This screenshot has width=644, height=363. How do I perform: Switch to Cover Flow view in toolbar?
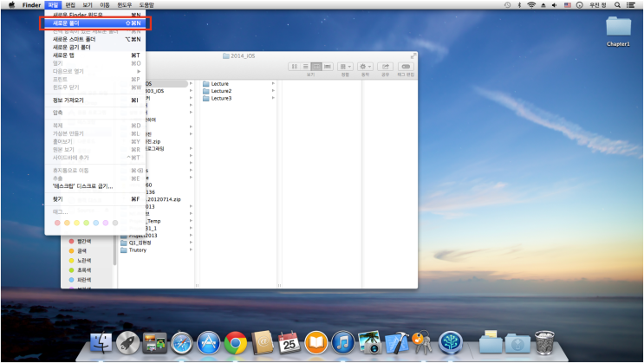(328, 67)
